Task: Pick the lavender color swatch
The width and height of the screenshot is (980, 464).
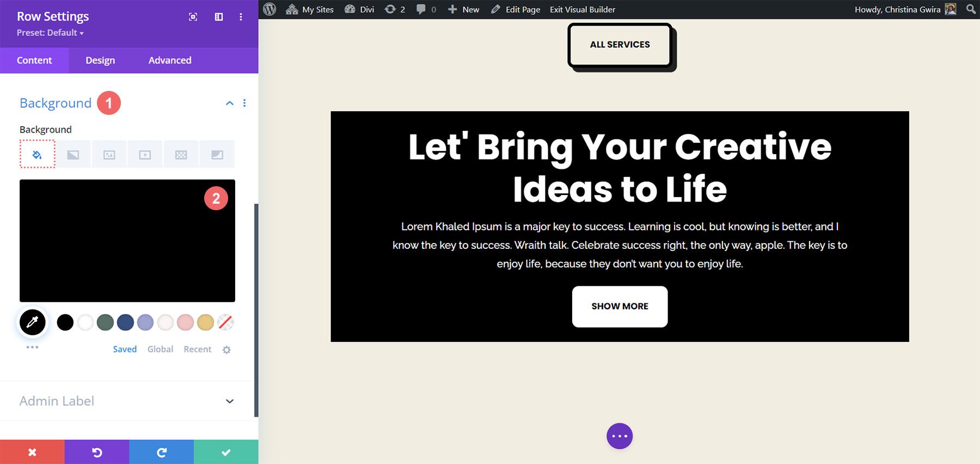Action: point(145,322)
